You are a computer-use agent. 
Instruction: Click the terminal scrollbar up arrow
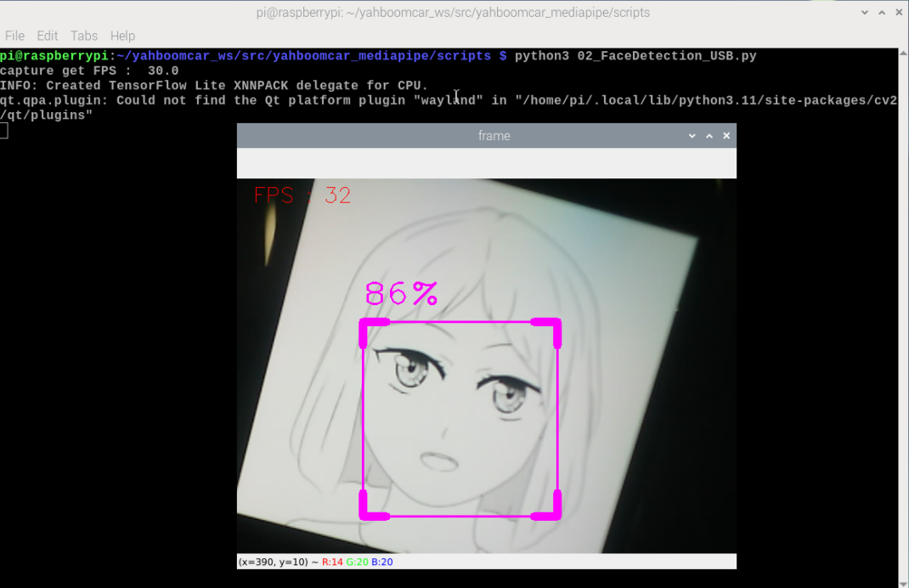(903, 53)
